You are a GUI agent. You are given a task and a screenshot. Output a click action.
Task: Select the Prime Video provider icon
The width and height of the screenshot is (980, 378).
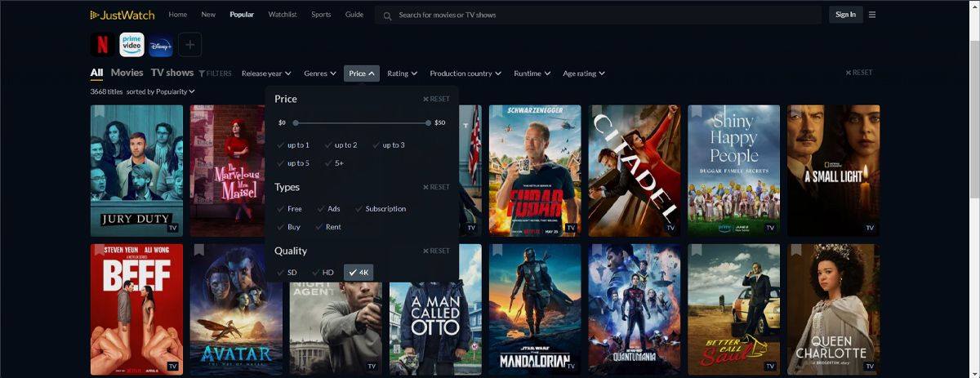pos(131,45)
